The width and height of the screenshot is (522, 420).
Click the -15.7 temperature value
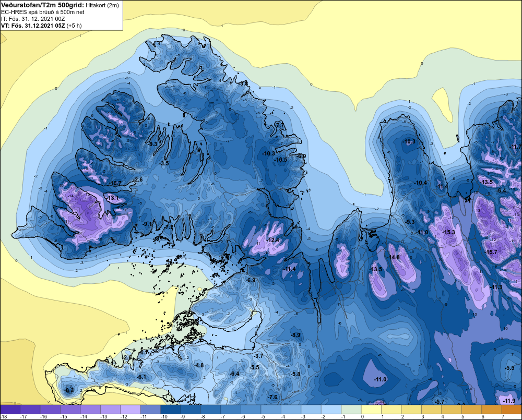click(x=491, y=252)
